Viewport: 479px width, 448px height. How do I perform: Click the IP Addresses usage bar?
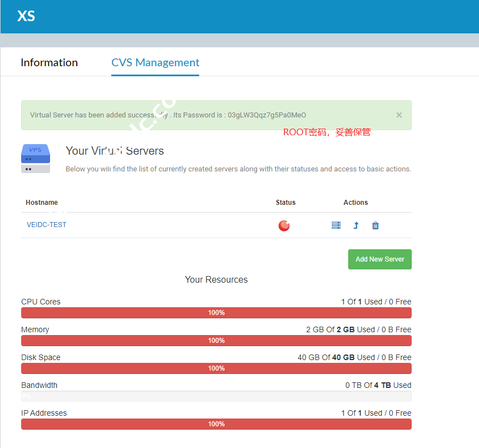pos(216,424)
